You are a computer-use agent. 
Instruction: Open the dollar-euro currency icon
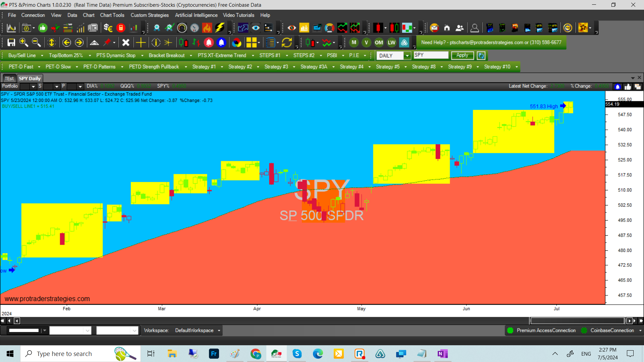click(x=108, y=28)
